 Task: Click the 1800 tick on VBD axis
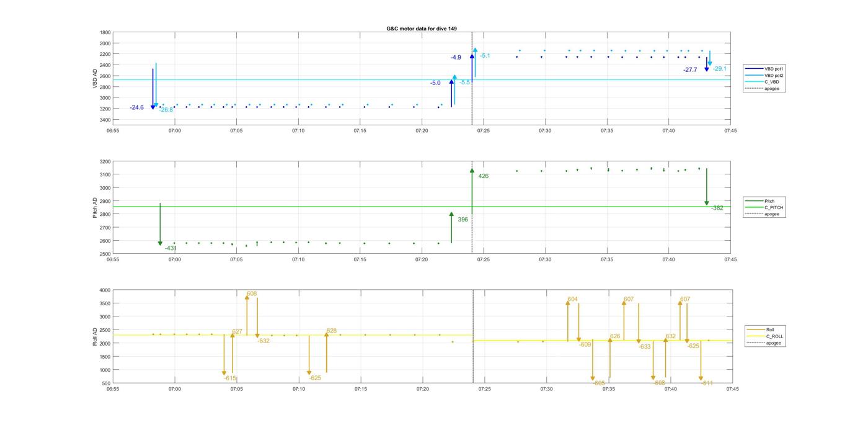tap(106, 32)
